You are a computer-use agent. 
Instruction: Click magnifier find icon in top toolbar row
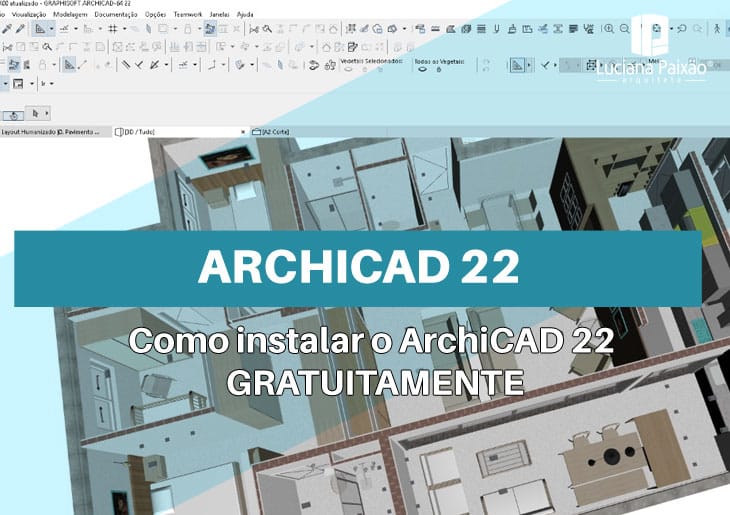pos(267,29)
